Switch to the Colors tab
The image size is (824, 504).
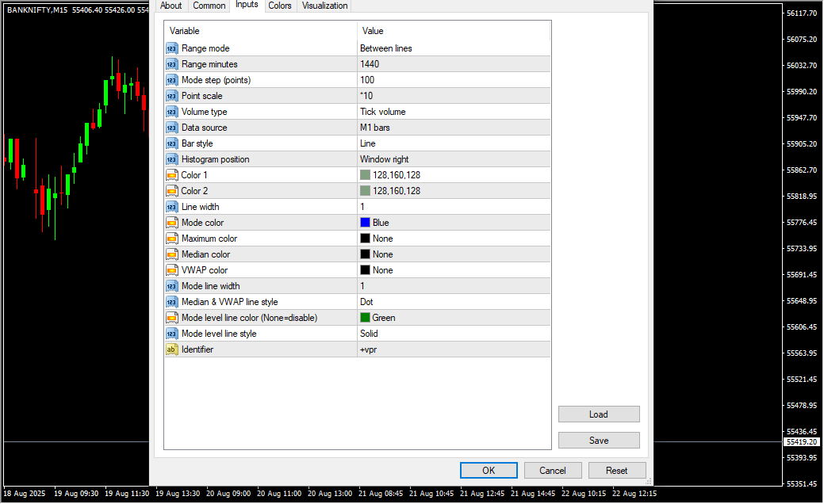279,6
